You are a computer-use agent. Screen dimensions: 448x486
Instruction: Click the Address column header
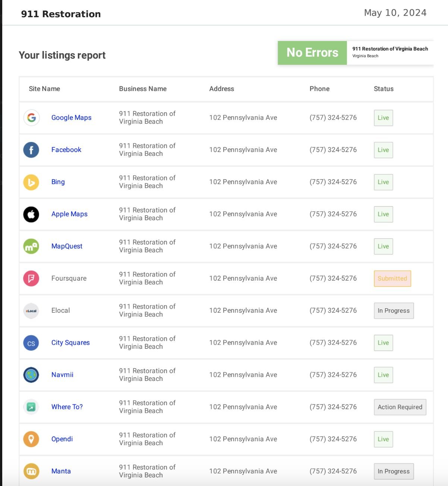click(222, 89)
